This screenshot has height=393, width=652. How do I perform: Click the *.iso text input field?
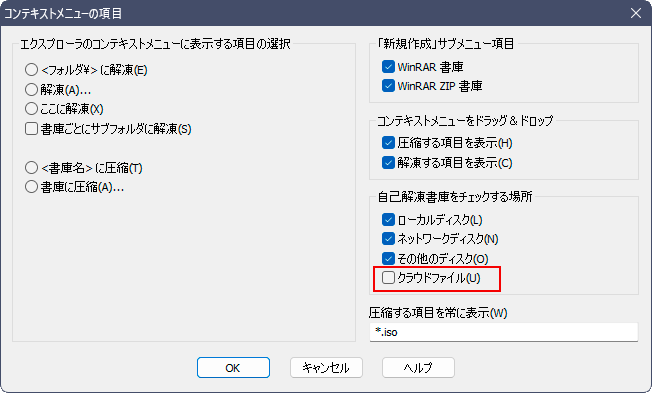click(x=504, y=332)
